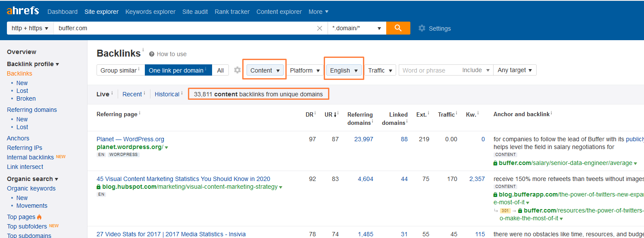Open Overview in the sidebar

point(22,52)
